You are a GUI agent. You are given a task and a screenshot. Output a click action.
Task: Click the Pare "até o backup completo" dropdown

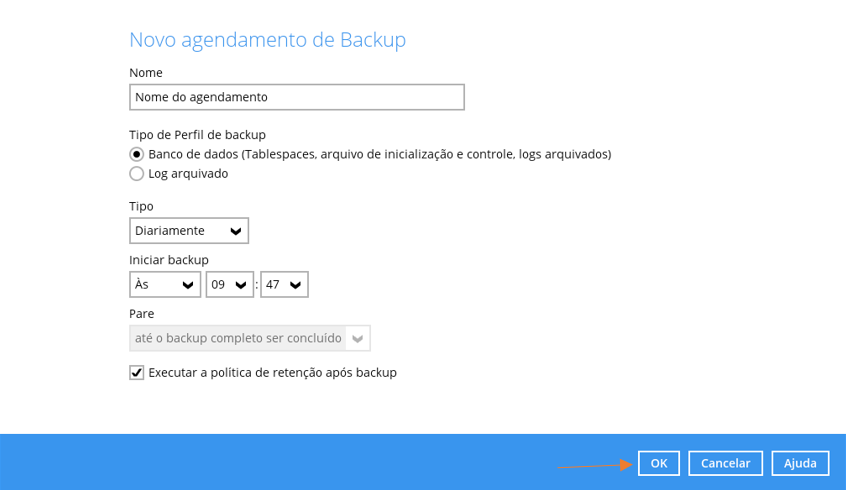[x=249, y=338]
